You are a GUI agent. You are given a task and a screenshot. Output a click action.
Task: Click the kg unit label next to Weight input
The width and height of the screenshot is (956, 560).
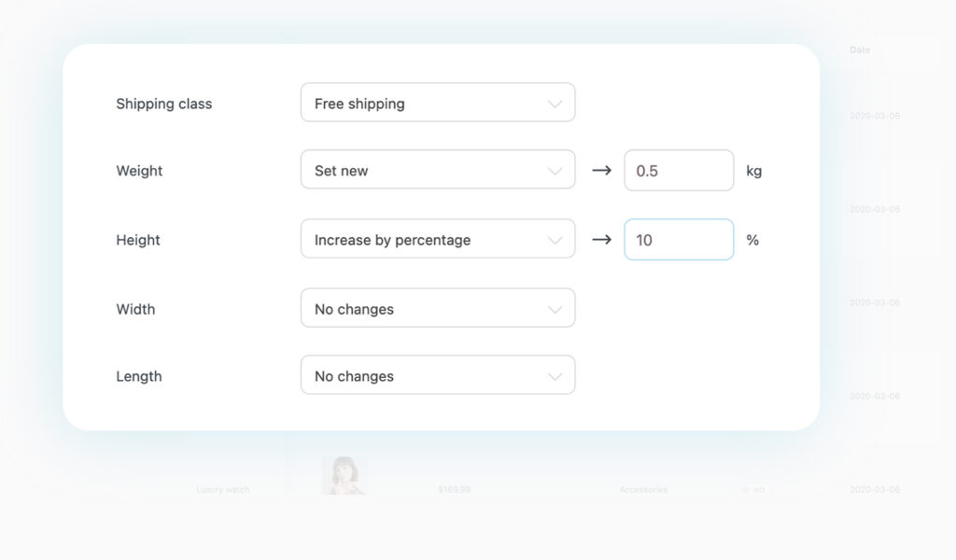[x=753, y=171]
